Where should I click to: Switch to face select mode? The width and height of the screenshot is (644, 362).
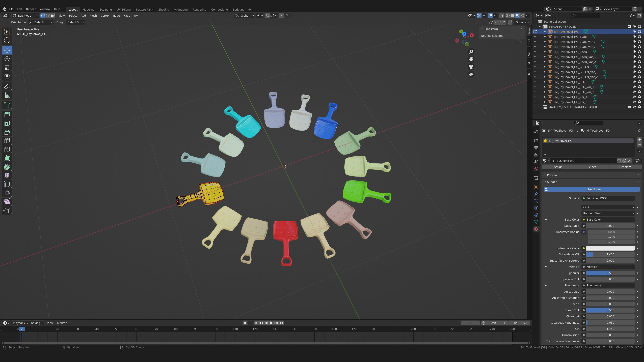[x=52, y=15]
